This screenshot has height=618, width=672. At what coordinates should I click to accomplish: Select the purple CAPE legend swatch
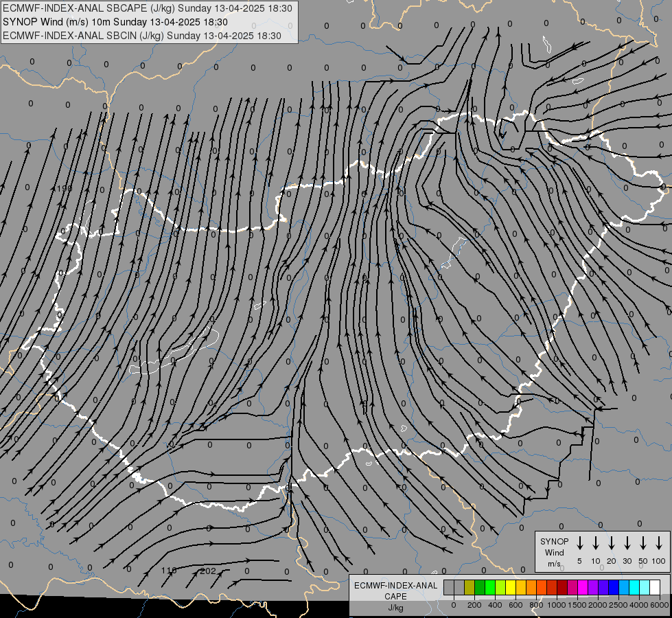[592, 587]
